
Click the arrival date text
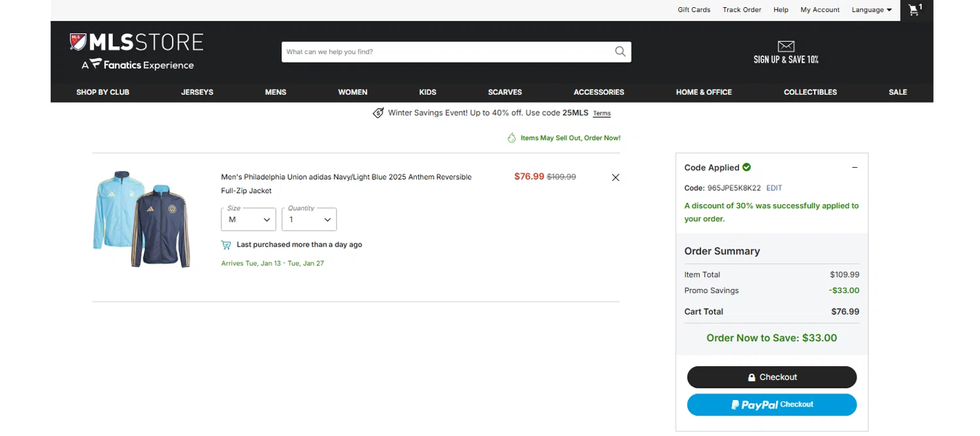pyautogui.click(x=272, y=264)
